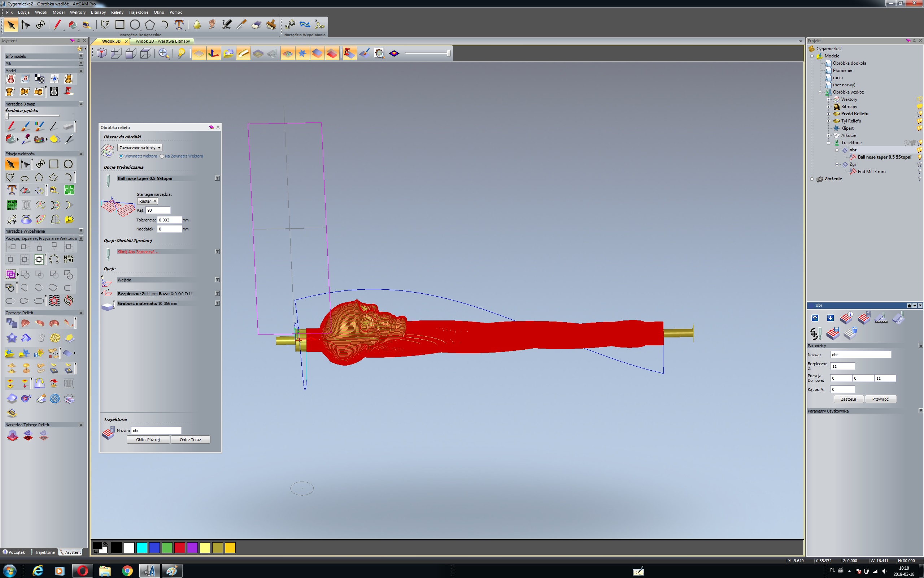Select the Create Rectangle tool in top toolbar
The width and height of the screenshot is (924, 578).
[120, 25]
